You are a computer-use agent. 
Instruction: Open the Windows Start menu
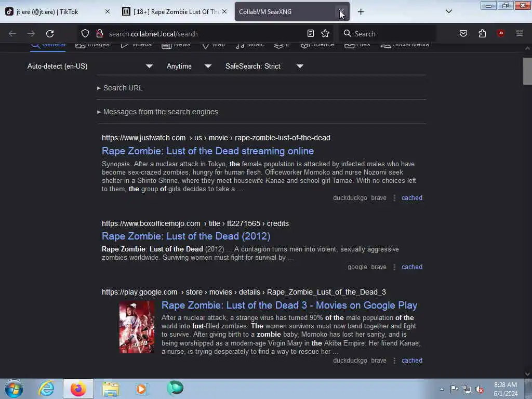(14, 389)
